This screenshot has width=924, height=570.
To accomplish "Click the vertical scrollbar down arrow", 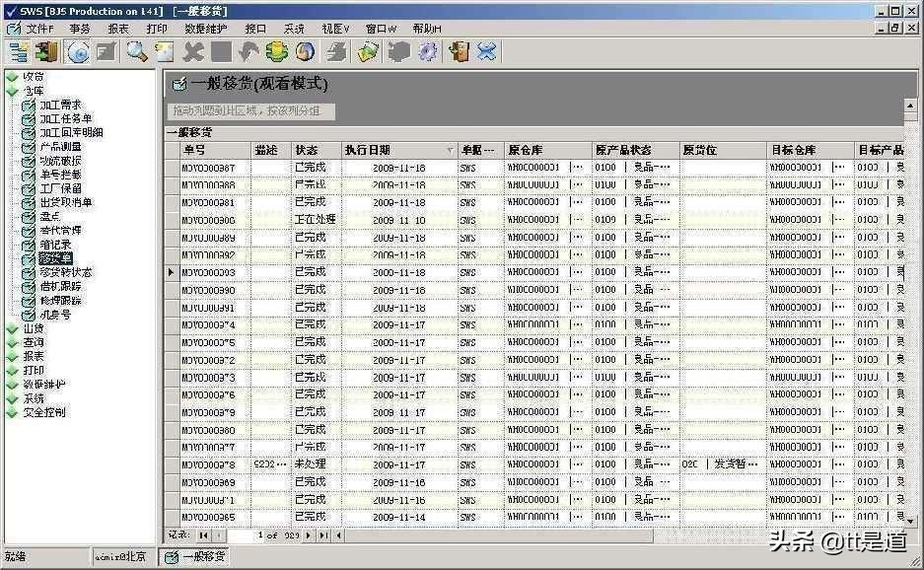I will pyautogui.click(x=910, y=521).
